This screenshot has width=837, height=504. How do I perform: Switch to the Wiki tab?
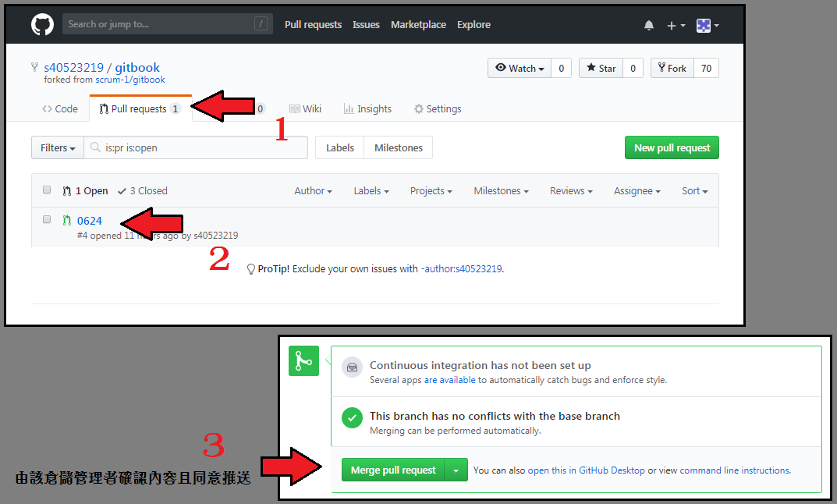(305, 109)
